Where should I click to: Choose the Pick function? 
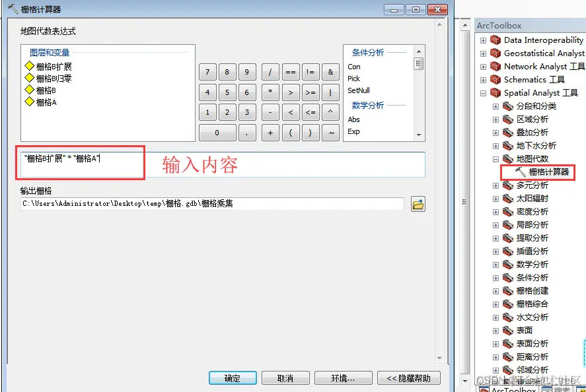tap(353, 79)
